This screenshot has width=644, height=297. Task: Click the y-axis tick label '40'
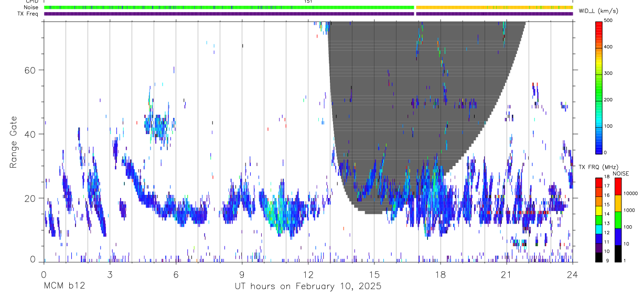point(30,134)
